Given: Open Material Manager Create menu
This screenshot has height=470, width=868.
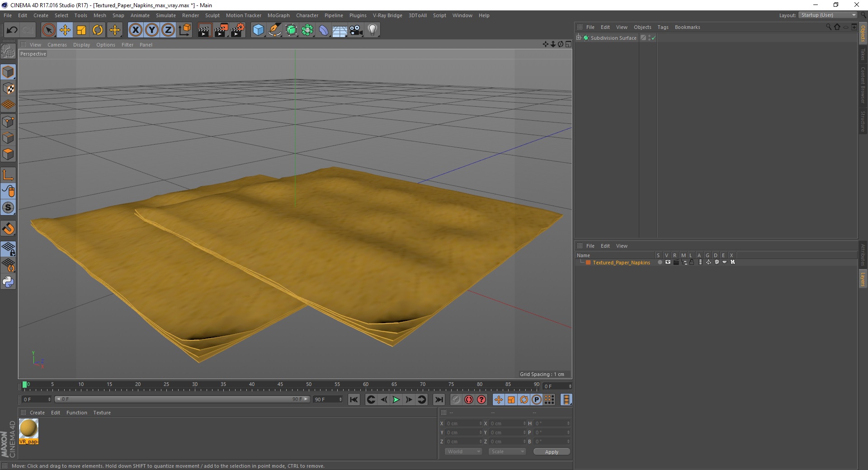Looking at the screenshot, I should coord(37,413).
